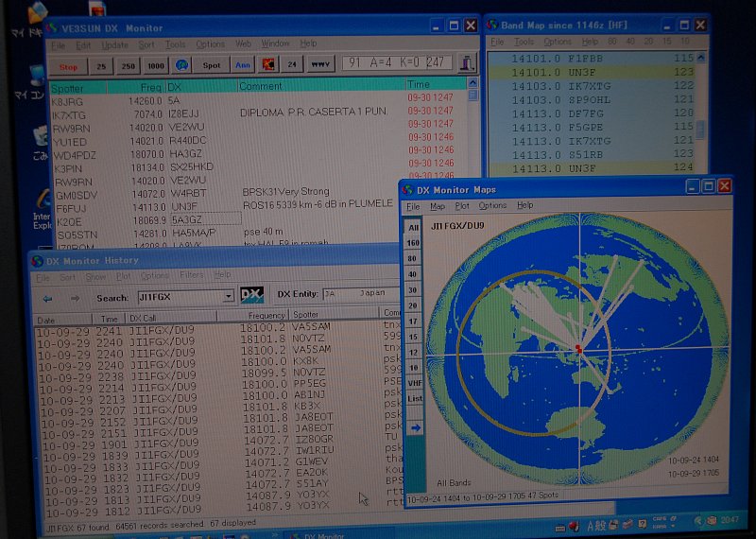756x539 pixels.
Task: Select the 30 band button in Maps sidebar
Action: tap(413, 290)
